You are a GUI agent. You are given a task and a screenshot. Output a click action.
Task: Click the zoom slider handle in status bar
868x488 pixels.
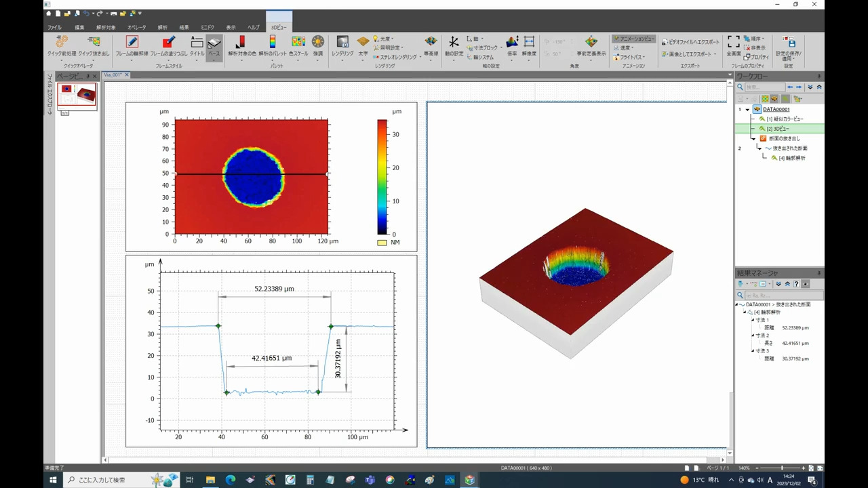point(782,468)
